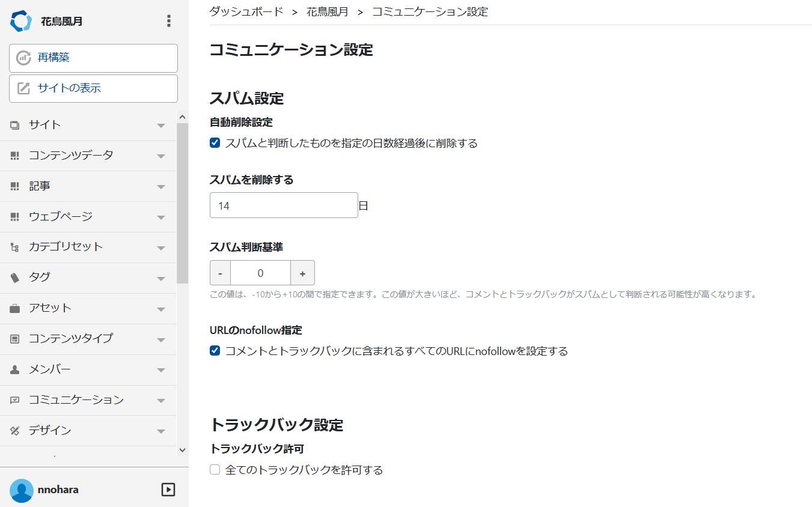Open the three-dot menu beside 花鳥風月
The width and height of the screenshot is (812, 507).
[168, 21]
